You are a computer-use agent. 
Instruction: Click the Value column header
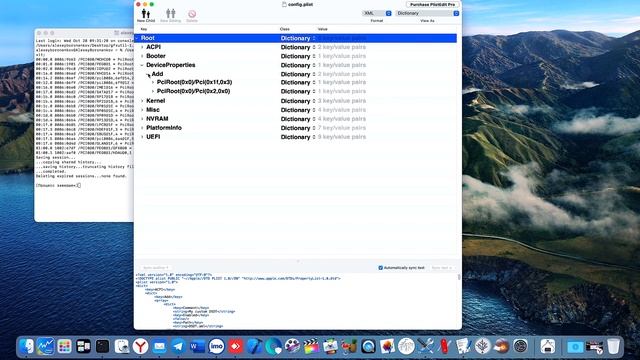point(322,29)
